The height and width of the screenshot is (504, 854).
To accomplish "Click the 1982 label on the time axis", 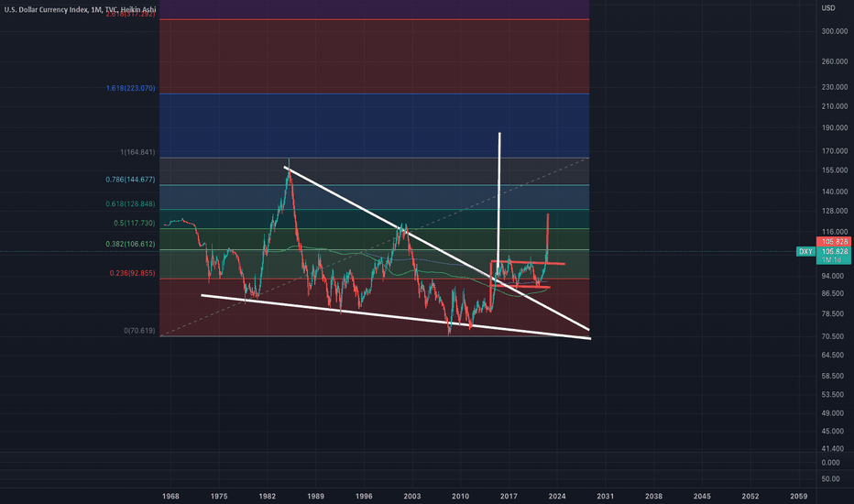I will (267, 497).
